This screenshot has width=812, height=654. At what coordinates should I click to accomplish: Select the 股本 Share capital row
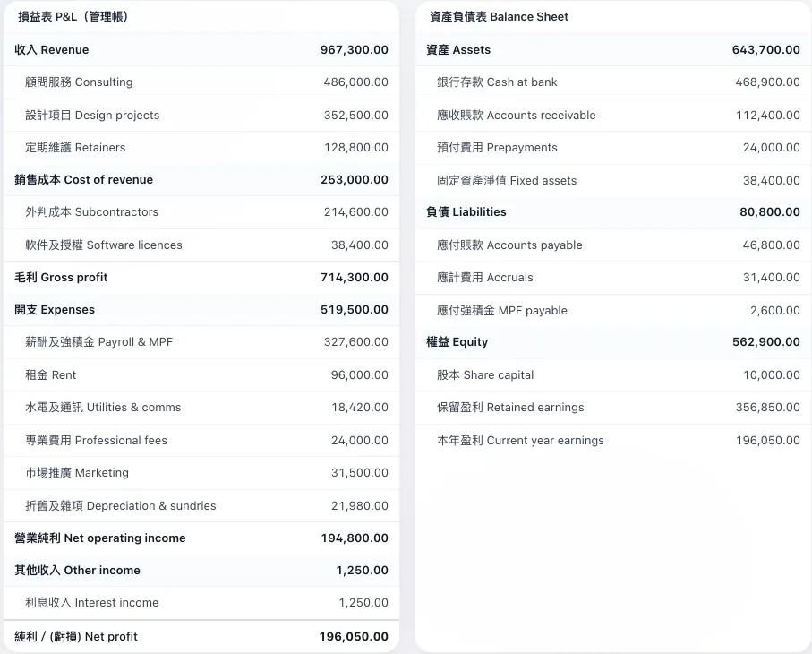click(x=613, y=374)
